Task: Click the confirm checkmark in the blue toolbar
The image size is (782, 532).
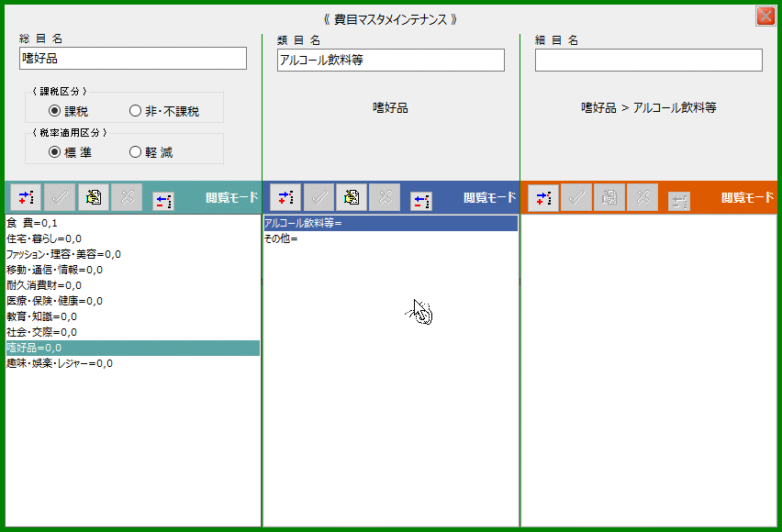Action: coord(318,197)
